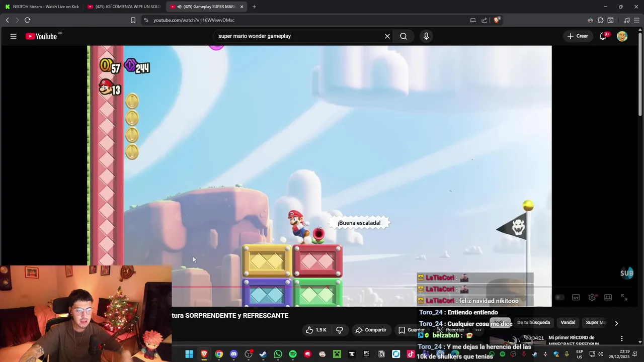Open the browser extensions puzzle icon

pyautogui.click(x=600, y=20)
